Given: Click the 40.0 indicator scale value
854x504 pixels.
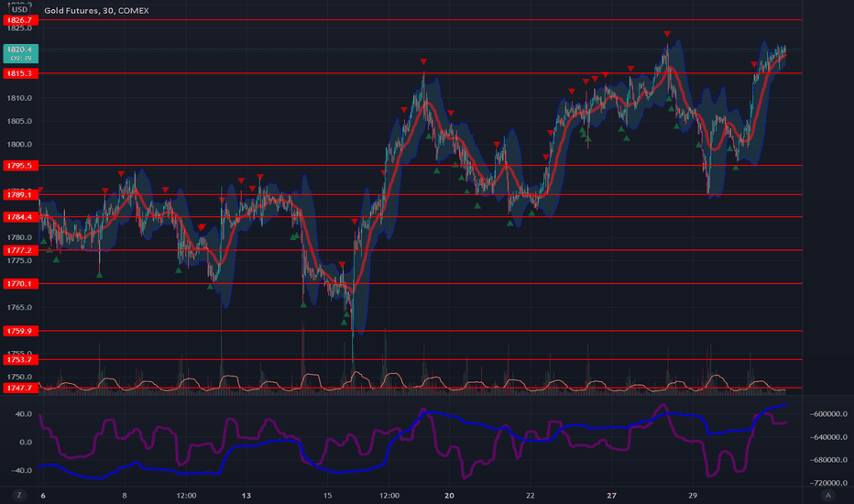Looking at the screenshot, I should point(24,414).
